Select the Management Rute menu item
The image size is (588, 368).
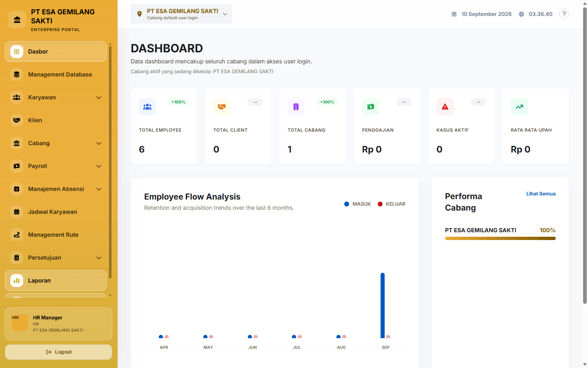[56, 235]
